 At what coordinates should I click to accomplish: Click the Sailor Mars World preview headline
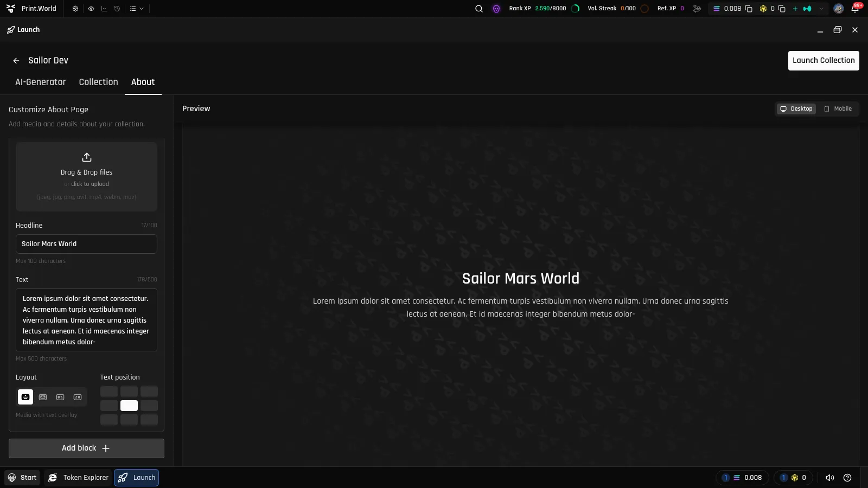click(x=521, y=279)
